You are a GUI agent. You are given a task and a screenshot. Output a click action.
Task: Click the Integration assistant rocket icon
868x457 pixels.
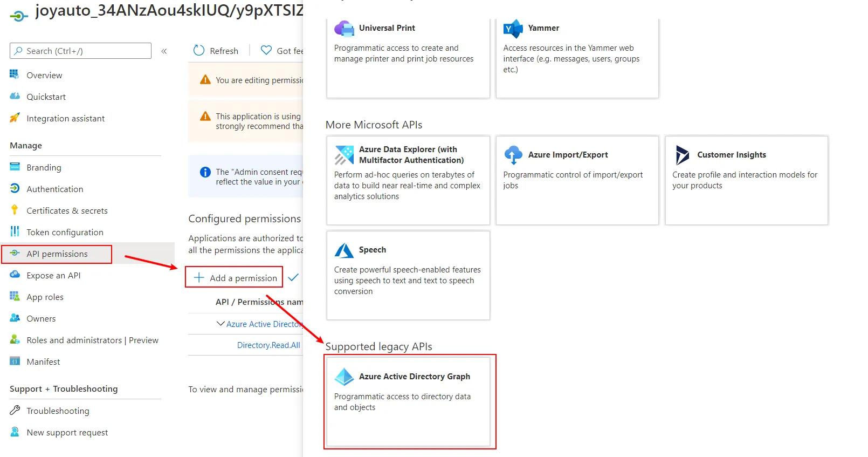15,118
